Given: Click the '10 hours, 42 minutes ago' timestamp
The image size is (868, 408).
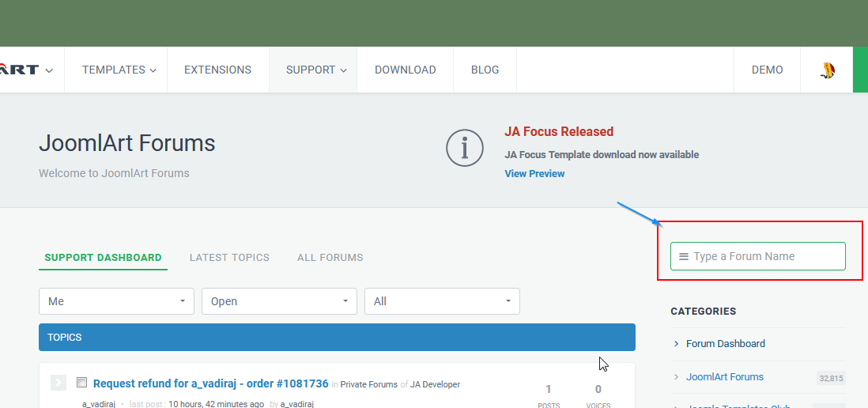Looking at the screenshot, I should point(215,404).
